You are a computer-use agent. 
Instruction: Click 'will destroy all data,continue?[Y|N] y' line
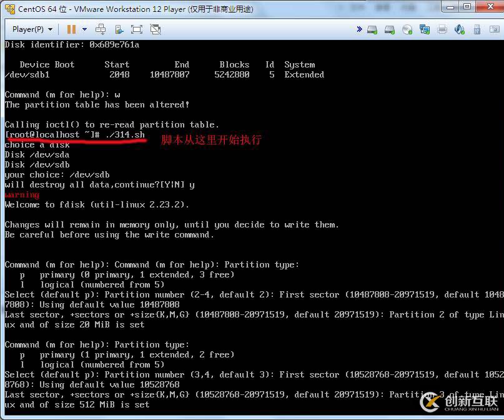(100, 184)
